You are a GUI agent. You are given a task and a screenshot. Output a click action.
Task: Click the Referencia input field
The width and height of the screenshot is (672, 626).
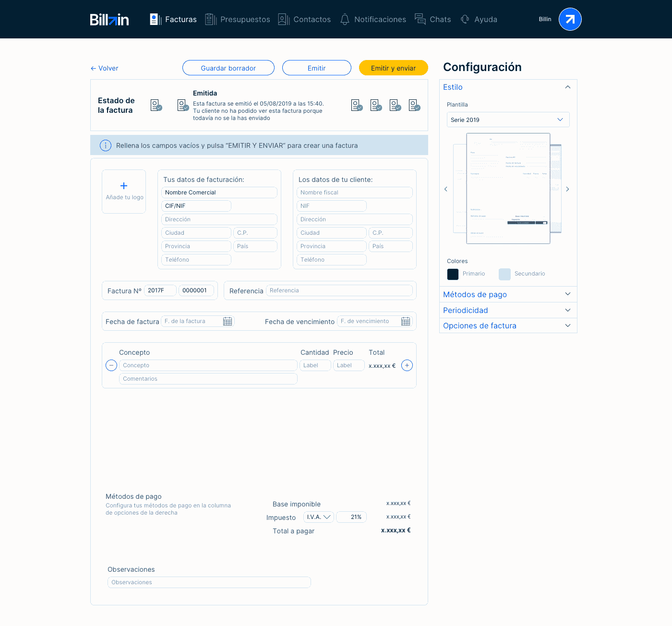click(339, 290)
